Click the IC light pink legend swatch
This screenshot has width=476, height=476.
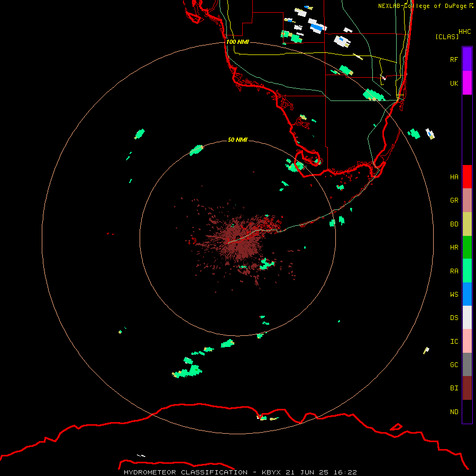pos(467,341)
